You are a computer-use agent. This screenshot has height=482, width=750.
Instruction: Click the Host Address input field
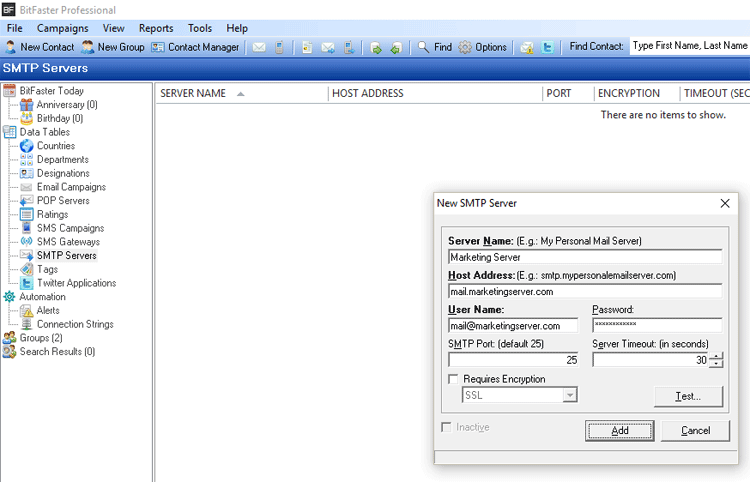click(x=585, y=292)
